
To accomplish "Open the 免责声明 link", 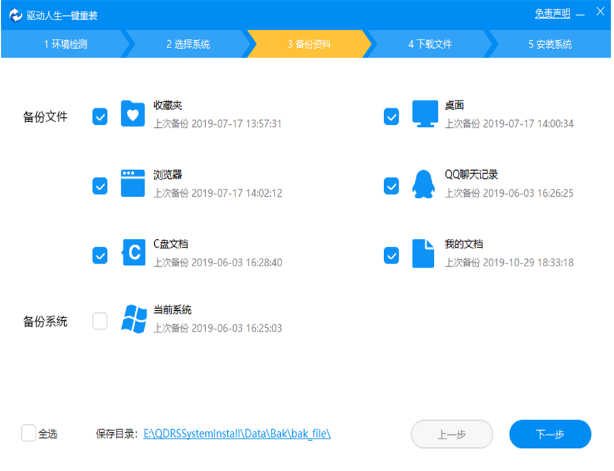I will 552,14.
